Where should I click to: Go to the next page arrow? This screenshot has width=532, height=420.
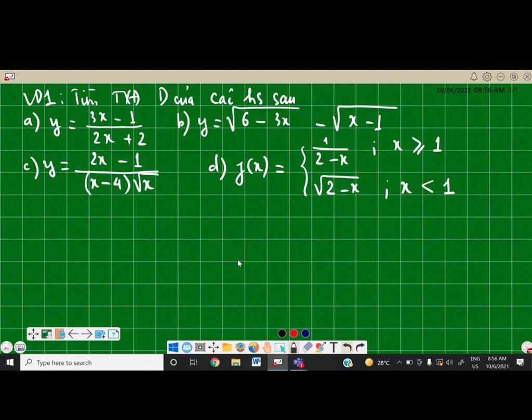pos(87,334)
